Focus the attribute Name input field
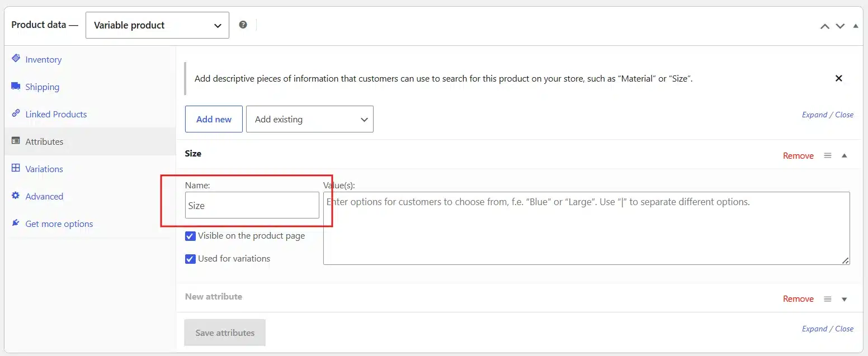 (252, 205)
